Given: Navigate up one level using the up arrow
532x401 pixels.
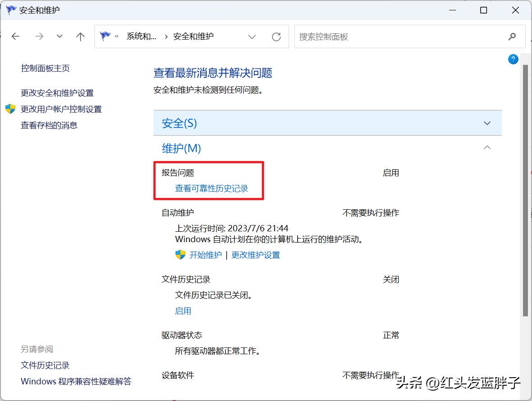Looking at the screenshot, I should coord(80,36).
